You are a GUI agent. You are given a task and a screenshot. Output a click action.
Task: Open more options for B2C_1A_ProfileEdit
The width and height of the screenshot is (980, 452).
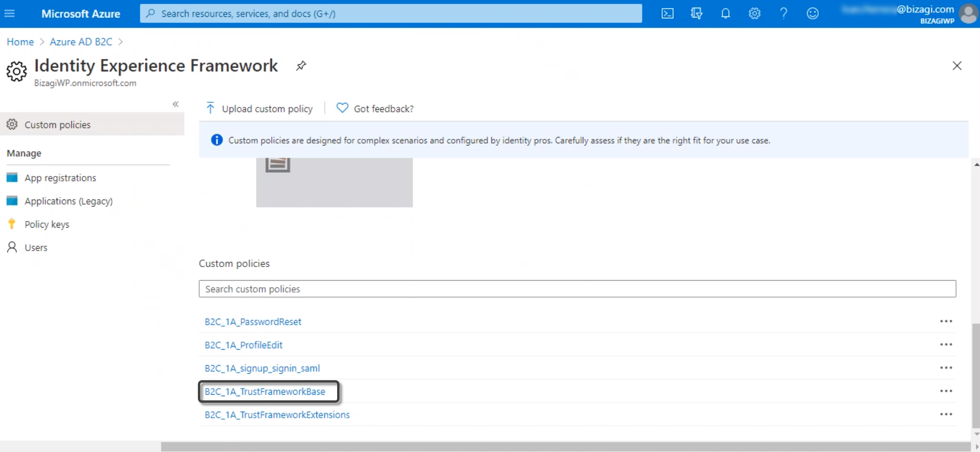(946, 344)
